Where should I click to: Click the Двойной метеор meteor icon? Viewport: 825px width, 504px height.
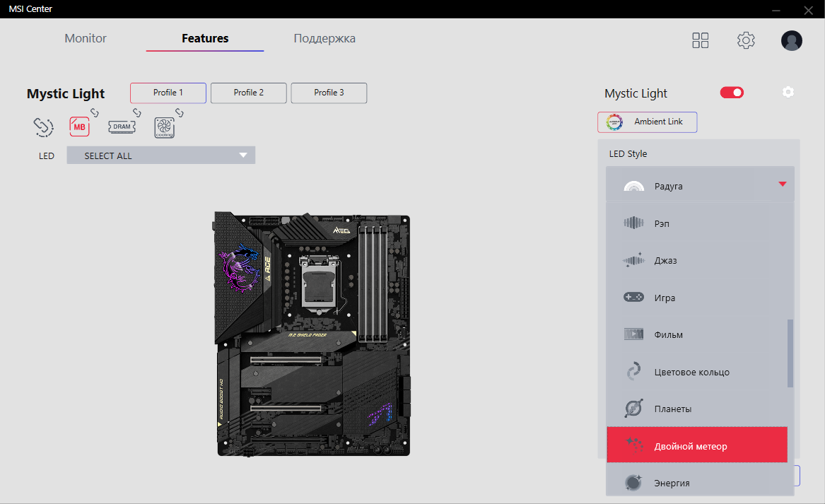(634, 445)
